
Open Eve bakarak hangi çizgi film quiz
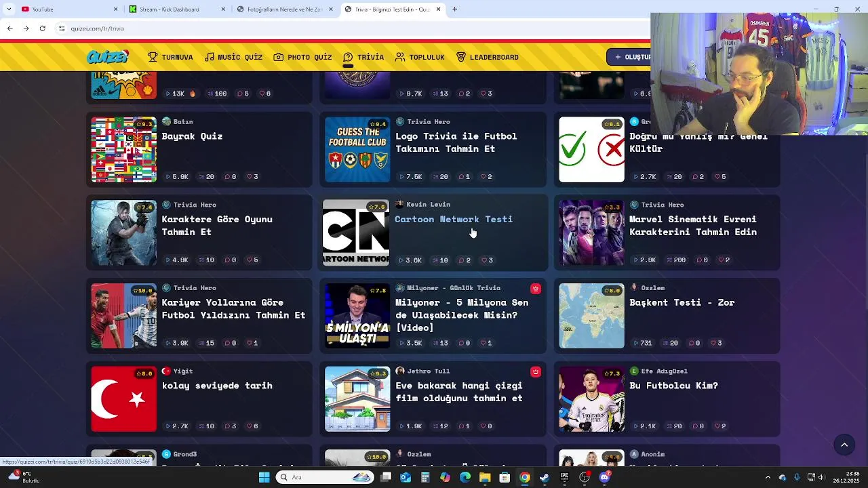459,392
